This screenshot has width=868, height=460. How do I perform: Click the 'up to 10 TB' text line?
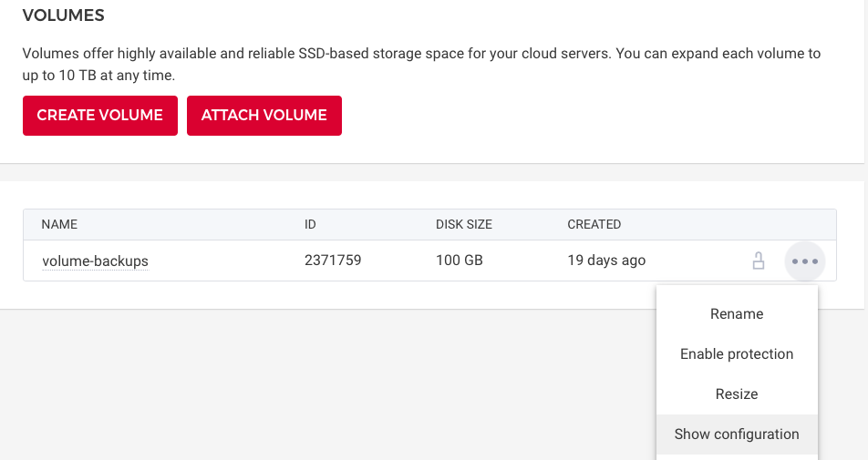(98, 75)
